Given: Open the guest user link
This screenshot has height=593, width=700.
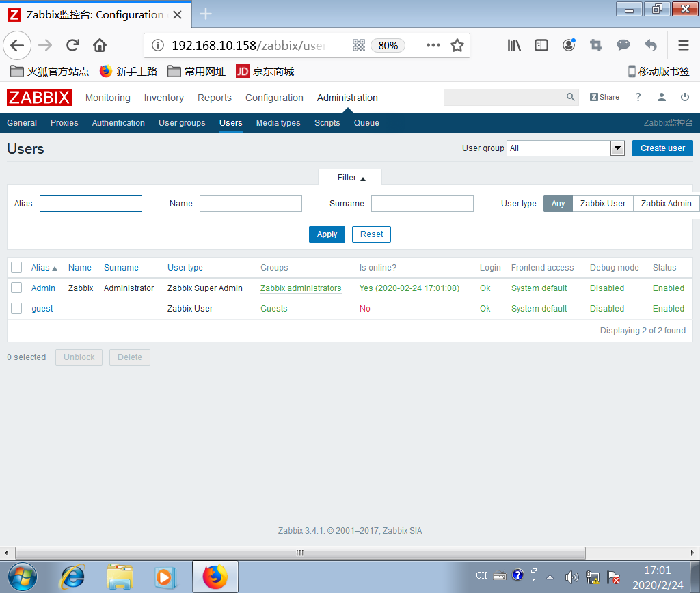Looking at the screenshot, I should point(42,309).
